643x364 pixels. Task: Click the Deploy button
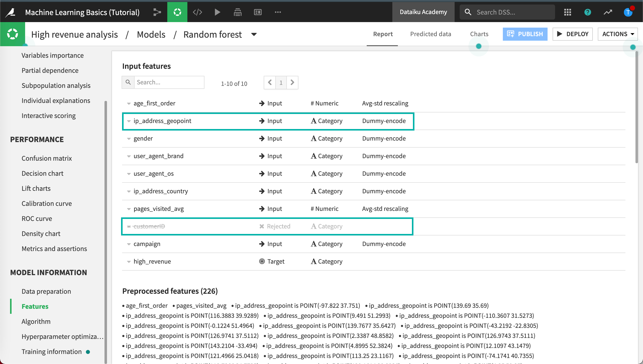(573, 34)
